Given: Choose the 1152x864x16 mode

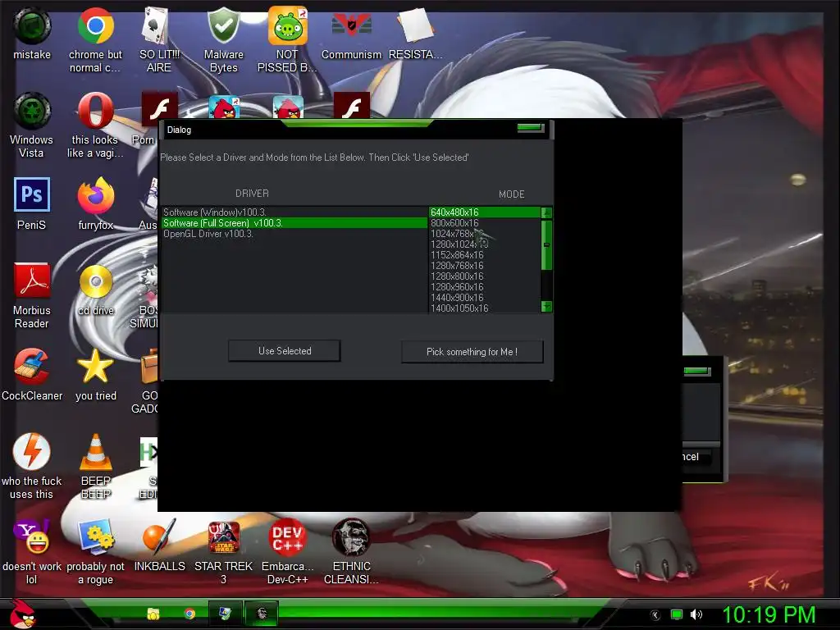Looking at the screenshot, I should click(x=484, y=255).
